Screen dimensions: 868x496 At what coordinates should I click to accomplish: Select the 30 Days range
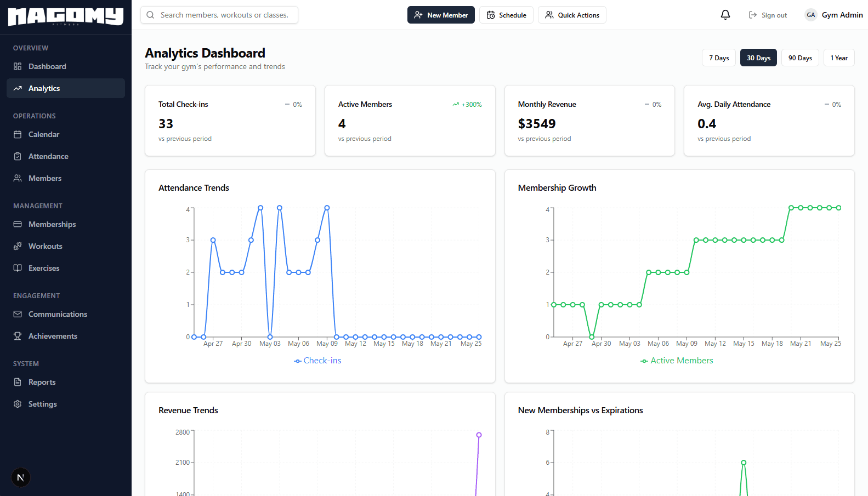(x=758, y=58)
